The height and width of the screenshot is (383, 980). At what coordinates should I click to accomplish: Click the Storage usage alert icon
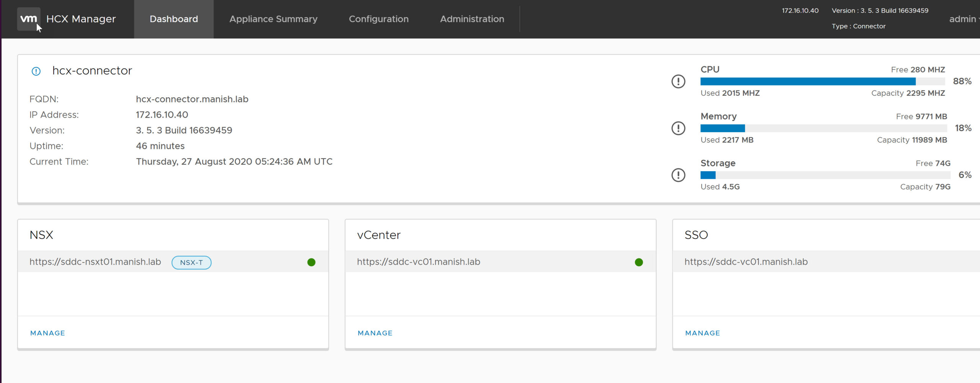coord(678,175)
